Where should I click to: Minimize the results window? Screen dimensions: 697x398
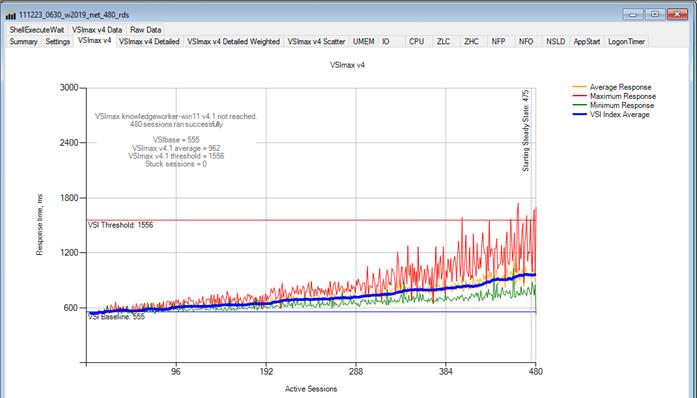pos(633,14)
